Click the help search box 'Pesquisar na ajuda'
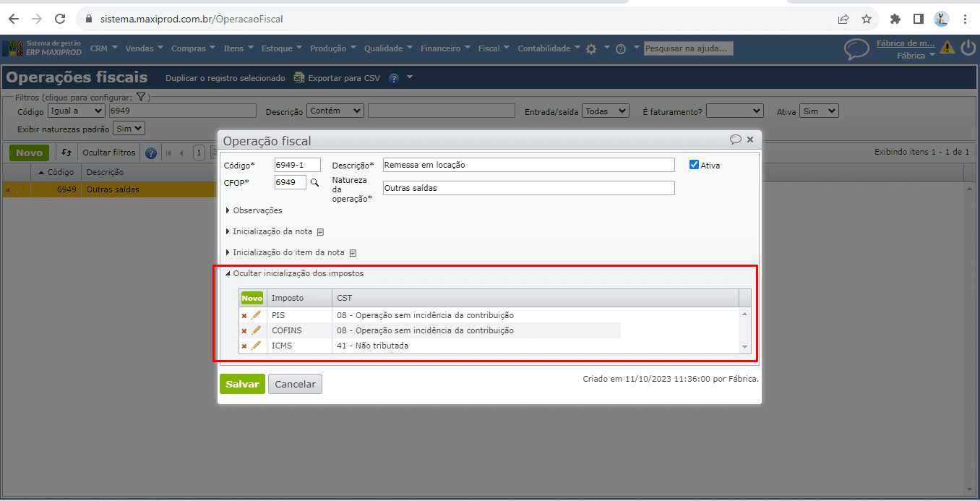Screen dimensions: 980x501 [689, 48]
